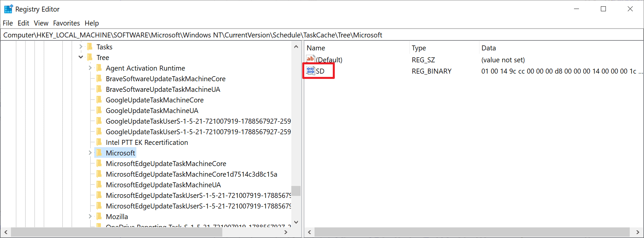This screenshot has width=644, height=238.
Task: Select MicrosoftEdgeUpdateTaskMachineUA key
Action: tap(163, 185)
